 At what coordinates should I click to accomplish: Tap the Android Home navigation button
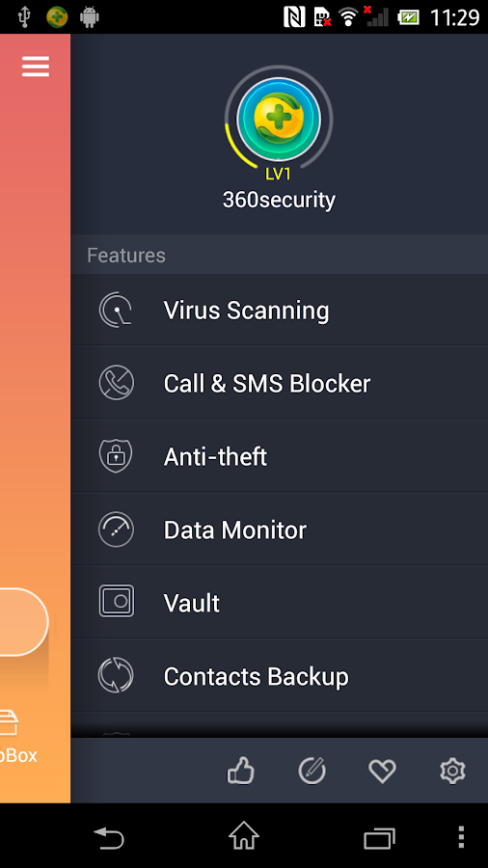pos(244,836)
